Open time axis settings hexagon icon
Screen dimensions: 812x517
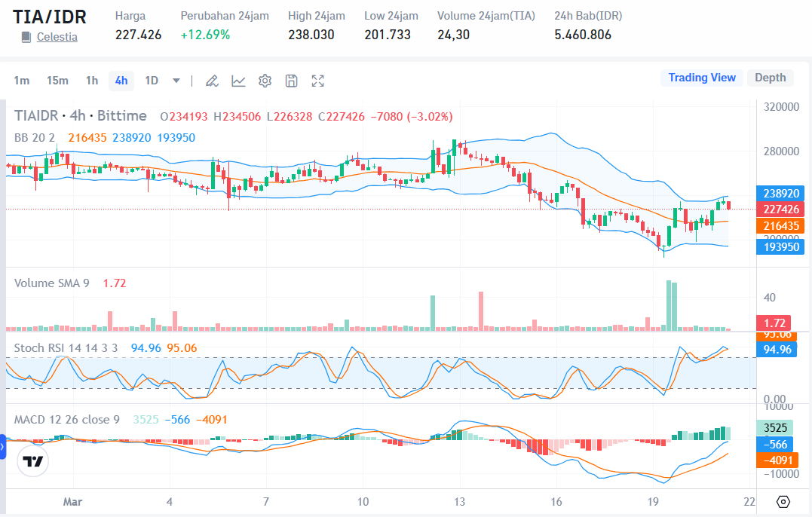point(783,502)
